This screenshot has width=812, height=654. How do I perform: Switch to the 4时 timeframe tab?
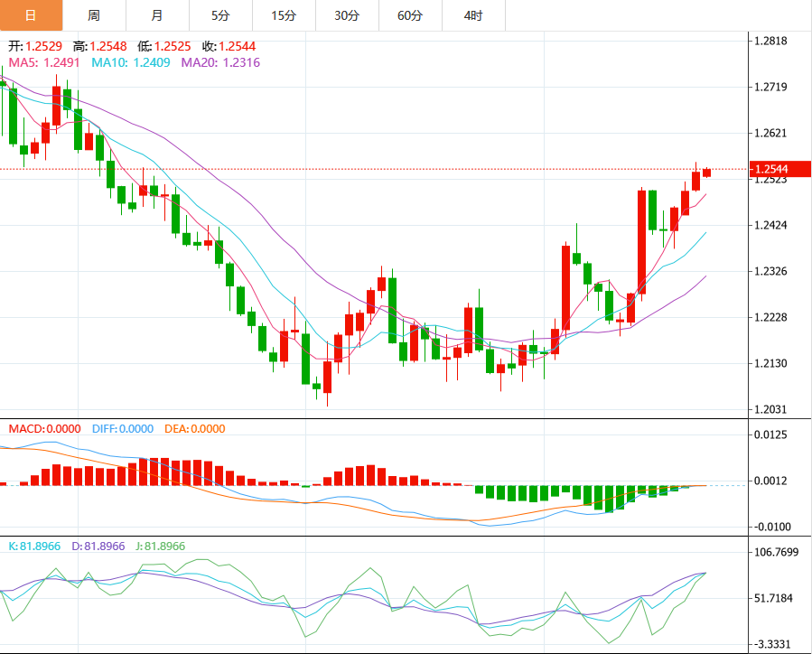(473, 15)
